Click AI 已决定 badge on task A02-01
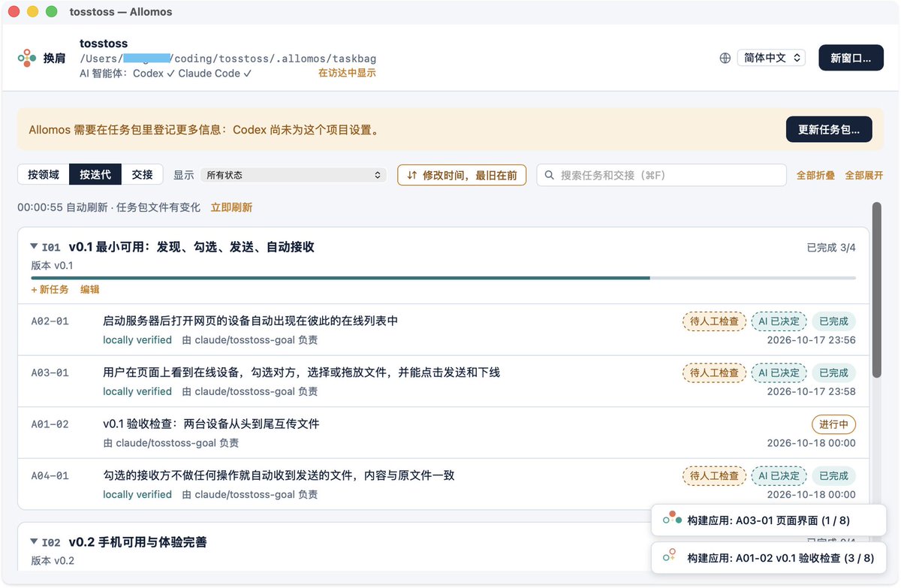Screen dimensions: 901x588 tap(779, 321)
